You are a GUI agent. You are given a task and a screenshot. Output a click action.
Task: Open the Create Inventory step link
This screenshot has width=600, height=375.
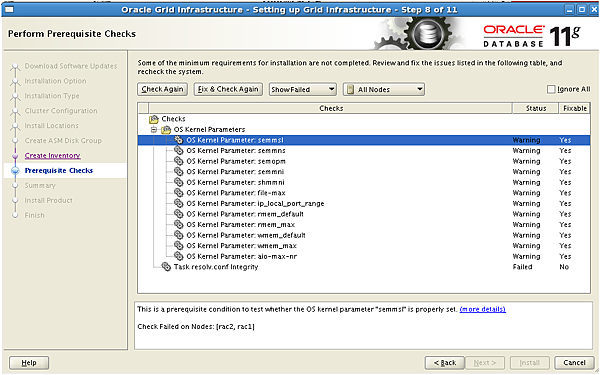coord(52,155)
